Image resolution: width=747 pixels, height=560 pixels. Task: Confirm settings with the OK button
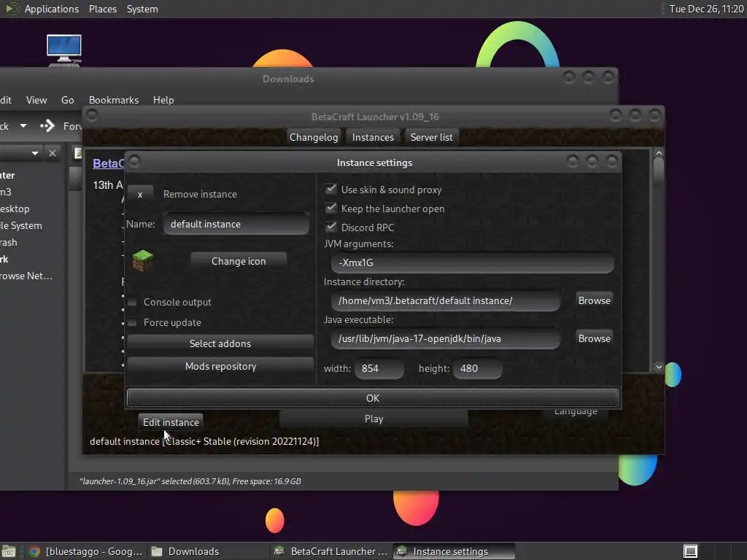point(373,397)
